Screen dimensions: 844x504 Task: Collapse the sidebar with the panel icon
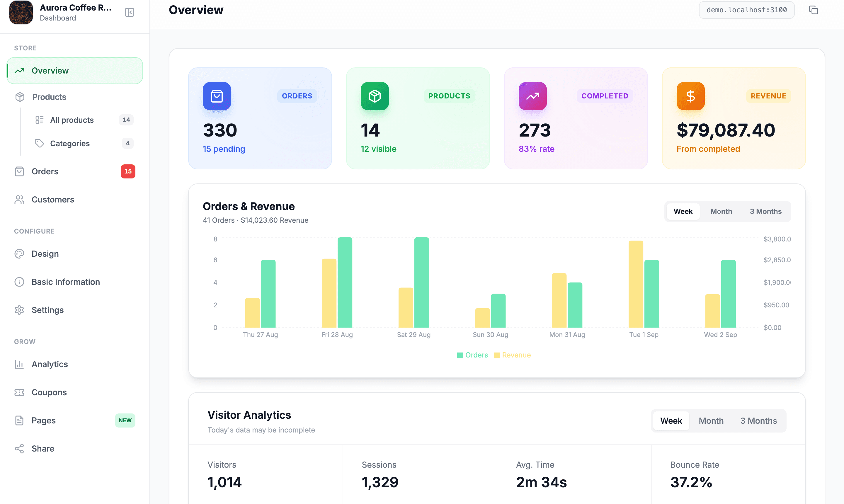130,12
